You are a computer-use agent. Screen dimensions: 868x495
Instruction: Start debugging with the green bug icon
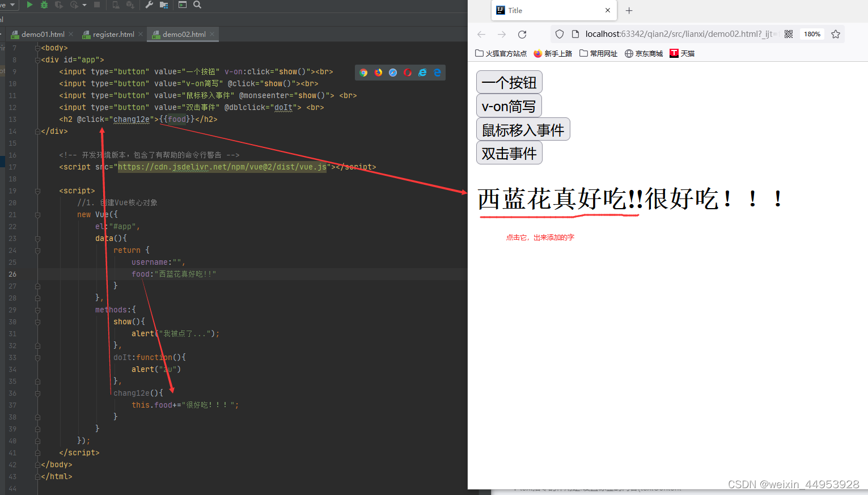coord(44,5)
